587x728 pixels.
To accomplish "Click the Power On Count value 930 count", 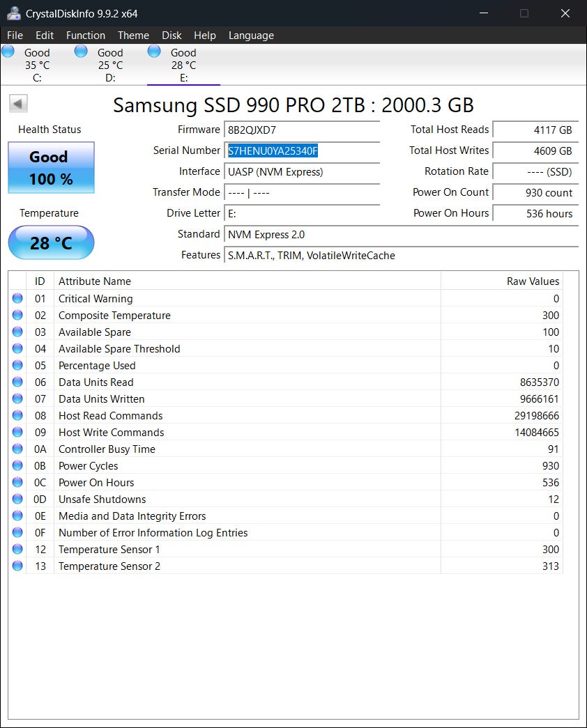I will pyautogui.click(x=535, y=193).
